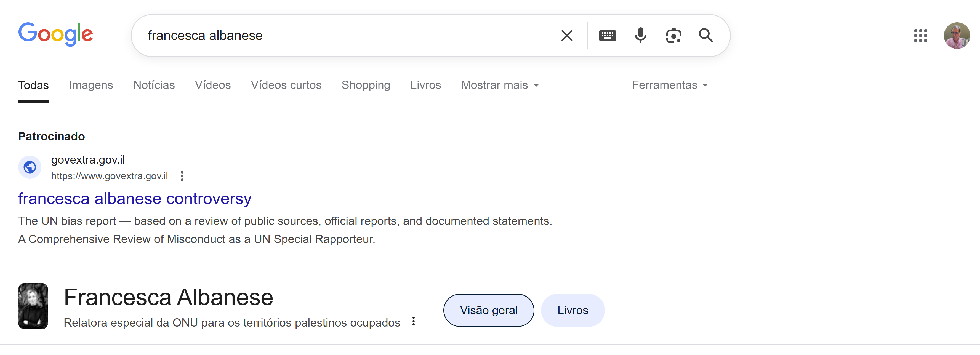Click the magnifying glass search button
The width and height of the screenshot is (980, 355).
[706, 36]
